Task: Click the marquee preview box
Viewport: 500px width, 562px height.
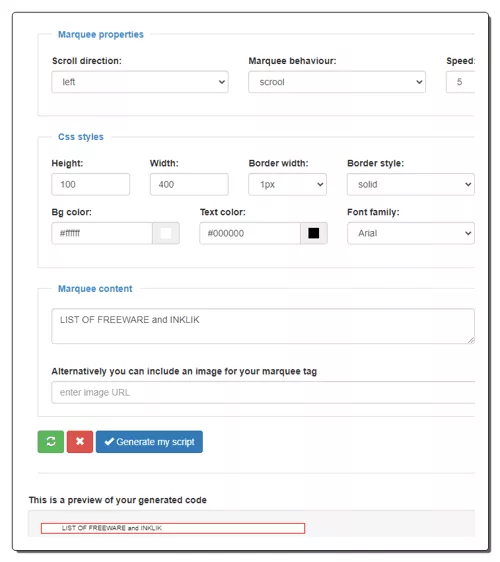Action: [x=173, y=528]
